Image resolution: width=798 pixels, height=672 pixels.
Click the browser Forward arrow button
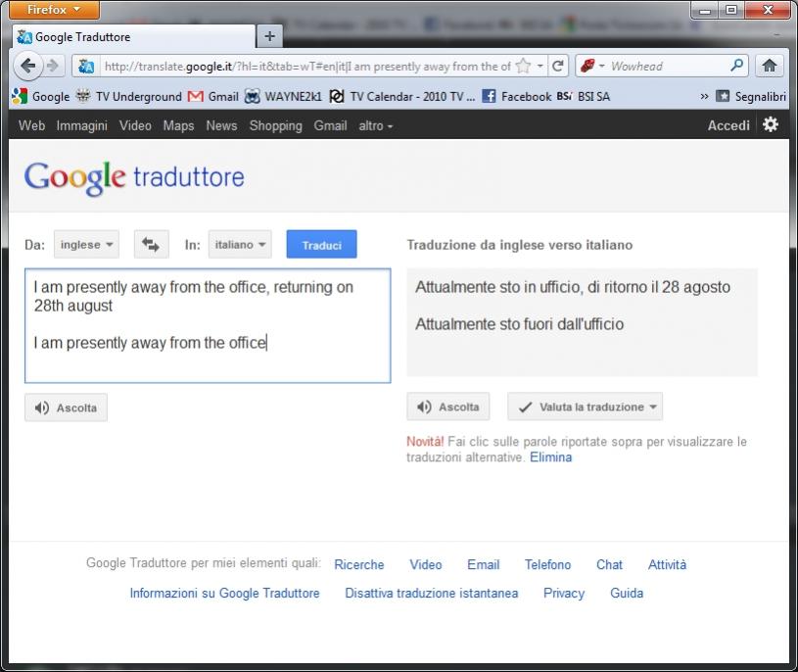tap(53, 66)
